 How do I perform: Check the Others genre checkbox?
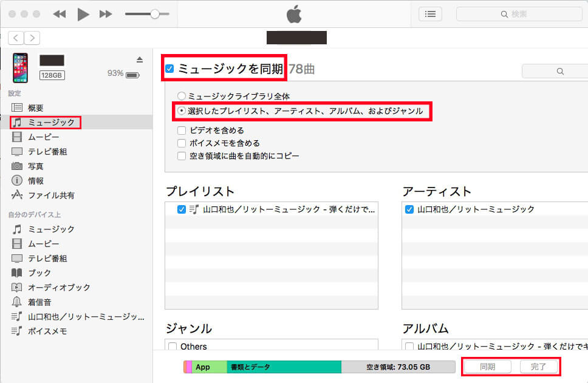point(173,346)
